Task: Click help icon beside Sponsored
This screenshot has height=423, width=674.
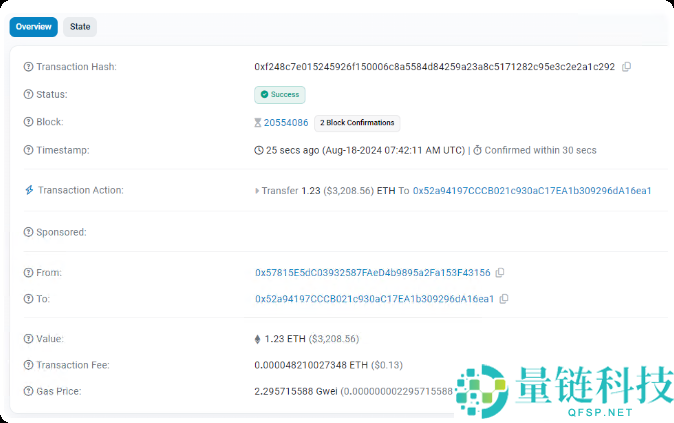Action: pyautogui.click(x=28, y=232)
